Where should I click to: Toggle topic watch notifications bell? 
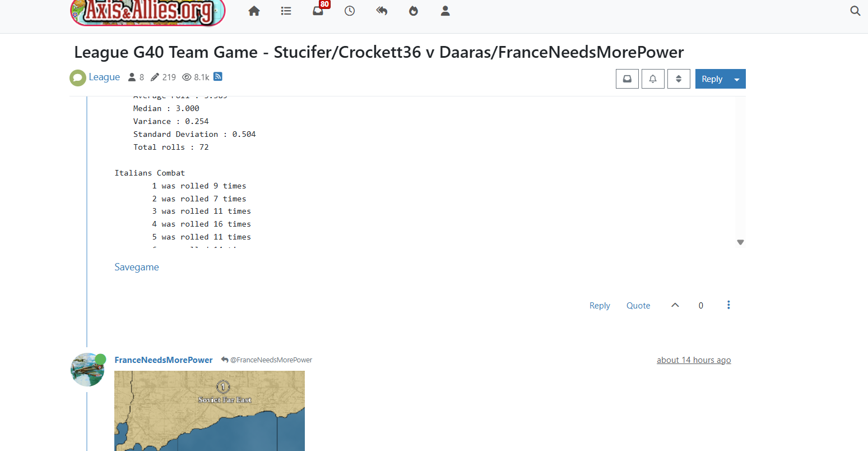point(653,79)
